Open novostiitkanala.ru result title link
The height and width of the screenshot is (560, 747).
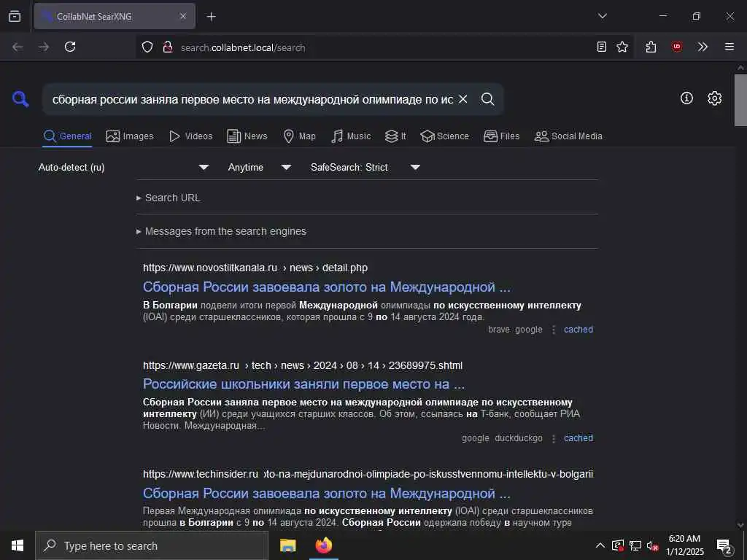[x=327, y=287]
